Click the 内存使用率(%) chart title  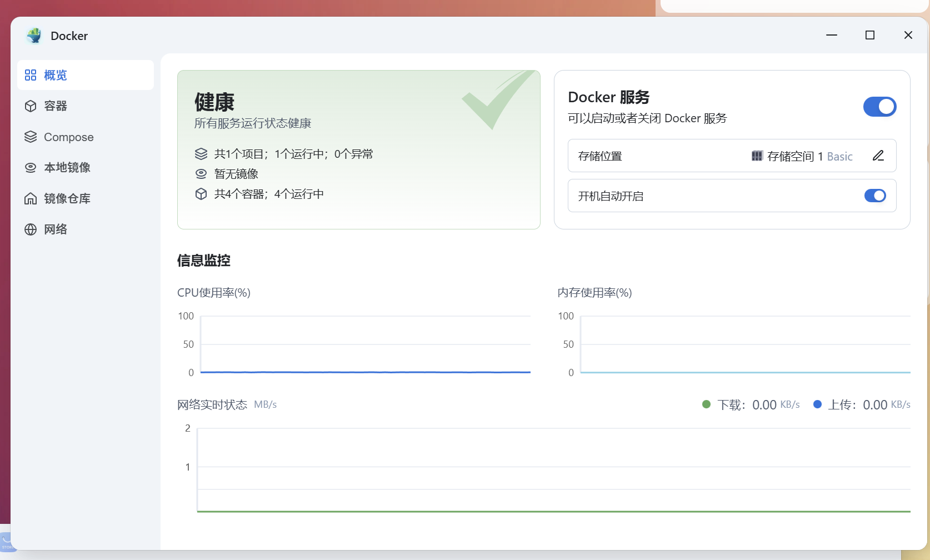595,293
